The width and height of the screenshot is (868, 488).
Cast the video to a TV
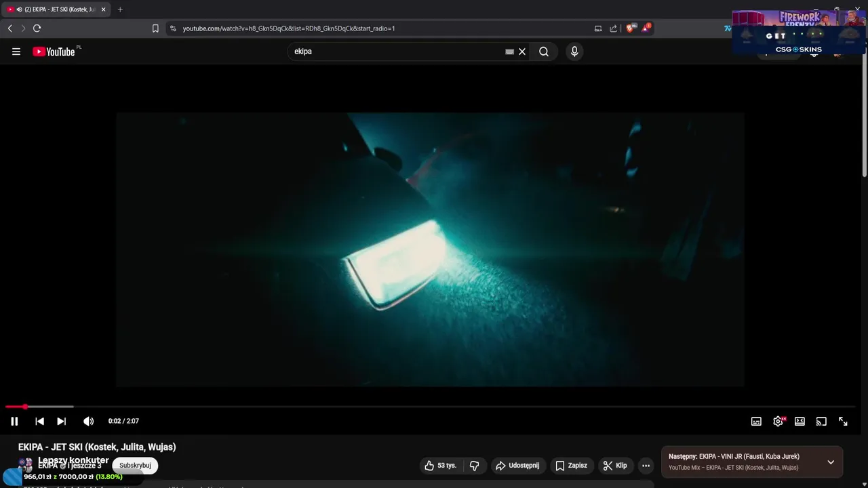[x=821, y=421]
